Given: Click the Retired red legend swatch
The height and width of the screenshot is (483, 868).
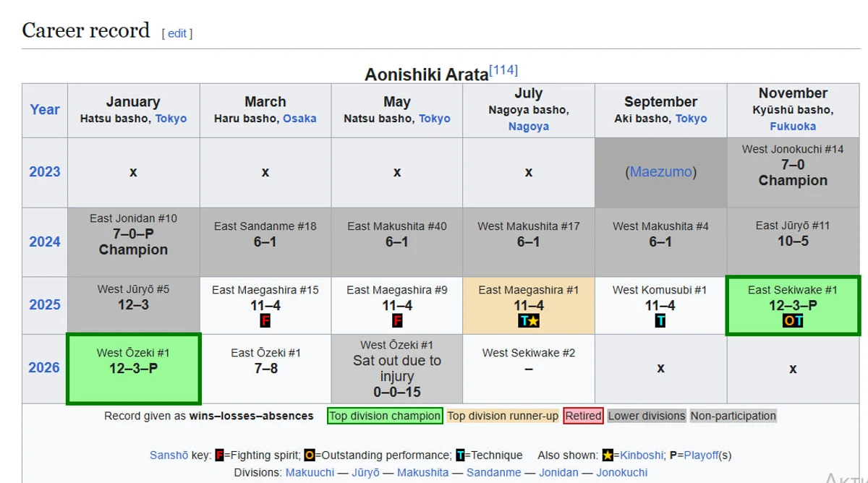Looking at the screenshot, I should coord(584,416).
